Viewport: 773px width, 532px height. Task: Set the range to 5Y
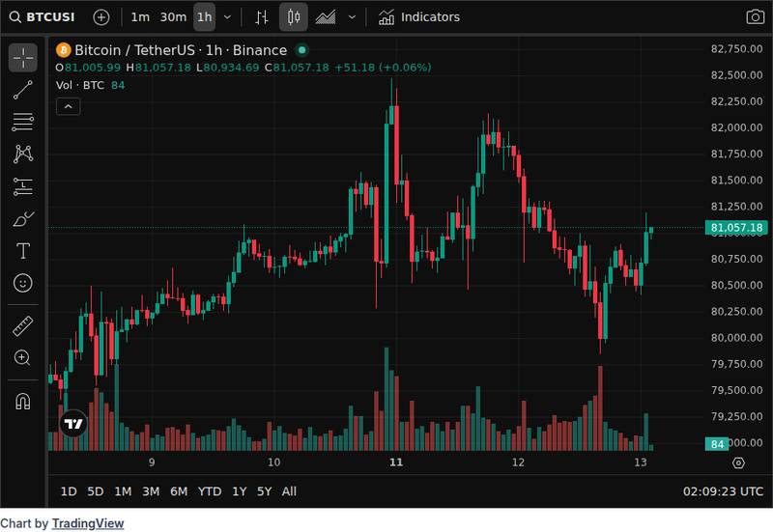264,491
